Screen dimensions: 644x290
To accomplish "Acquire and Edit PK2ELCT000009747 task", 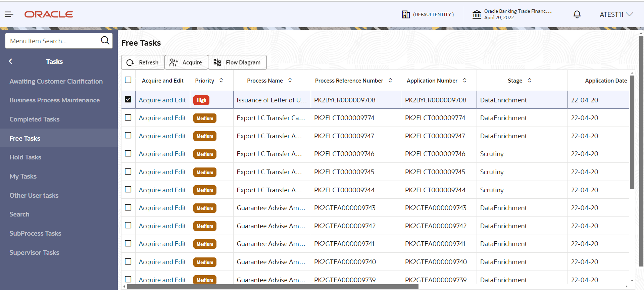I will pyautogui.click(x=162, y=136).
